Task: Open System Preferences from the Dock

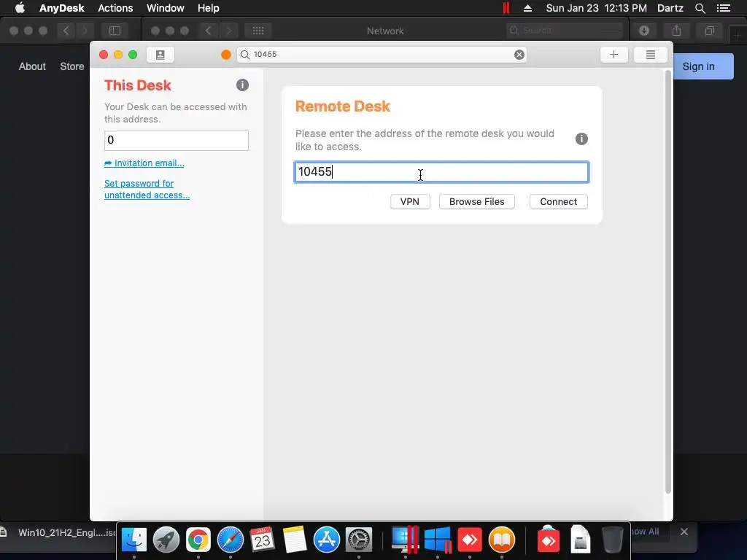Action: click(x=358, y=540)
